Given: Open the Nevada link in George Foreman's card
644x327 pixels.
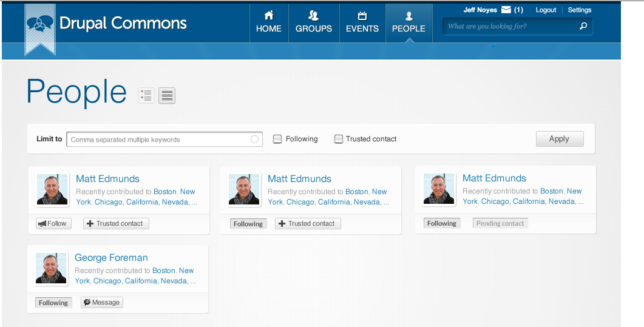Looking at the screenshot, I should tap(174, 281).
